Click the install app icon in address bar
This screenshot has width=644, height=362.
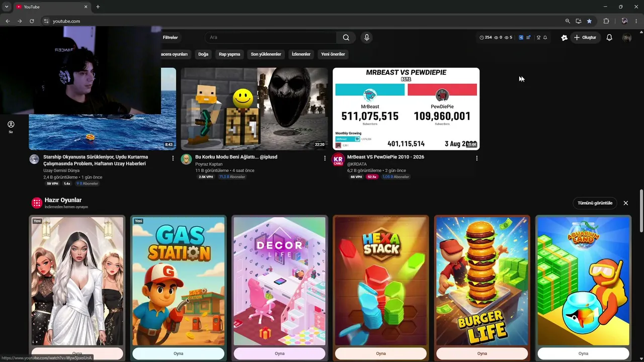pyautogui.click(x=579, y=21)
